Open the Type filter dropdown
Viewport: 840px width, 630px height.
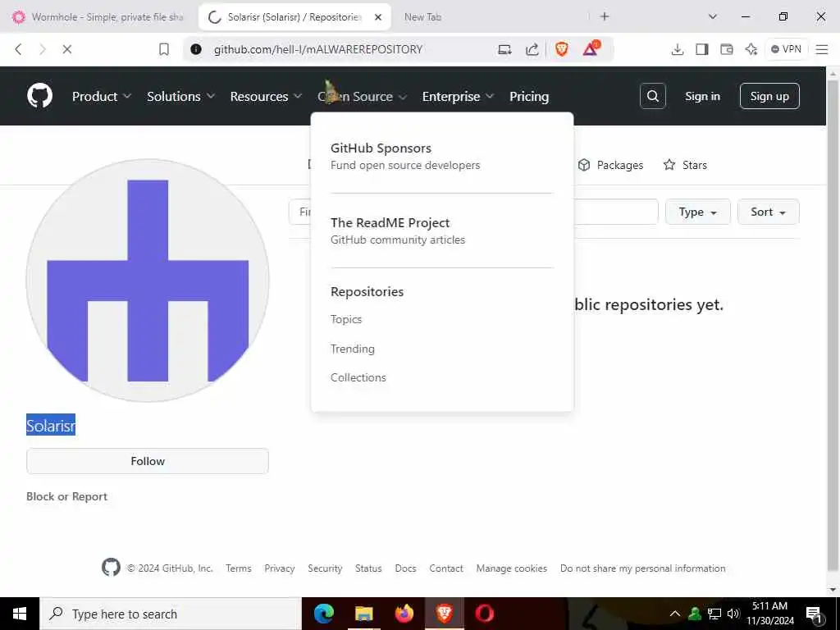pyautogui.click(x=697, y=212)
